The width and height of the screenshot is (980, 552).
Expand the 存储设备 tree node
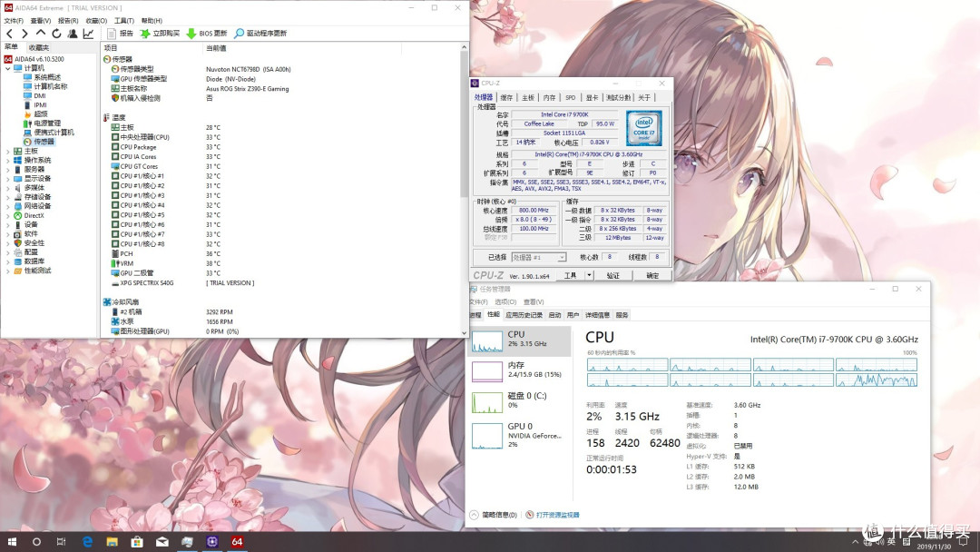[x=8, y=197]
